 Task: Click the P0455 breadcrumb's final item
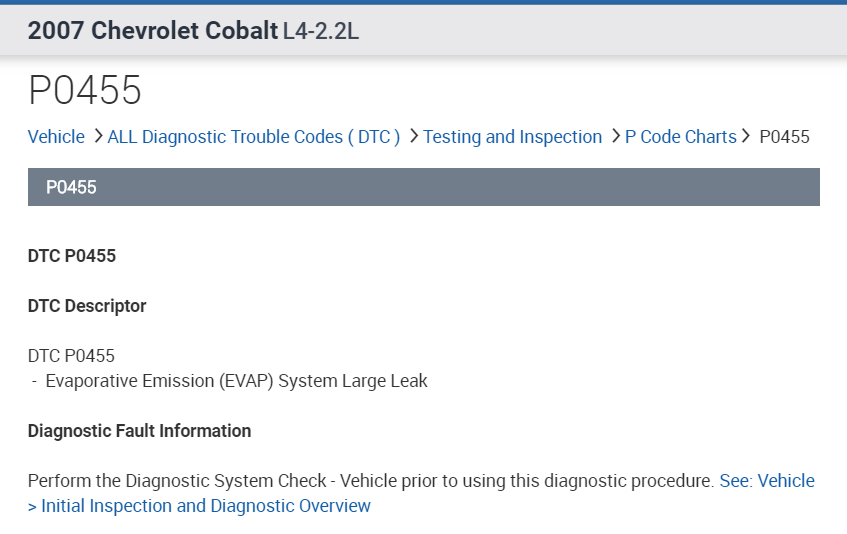coord(784,137)
